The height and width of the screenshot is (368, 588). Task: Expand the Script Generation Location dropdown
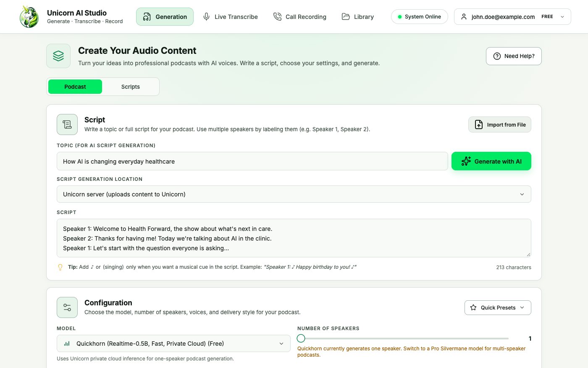pyautogui.click(x=294, y=194)
